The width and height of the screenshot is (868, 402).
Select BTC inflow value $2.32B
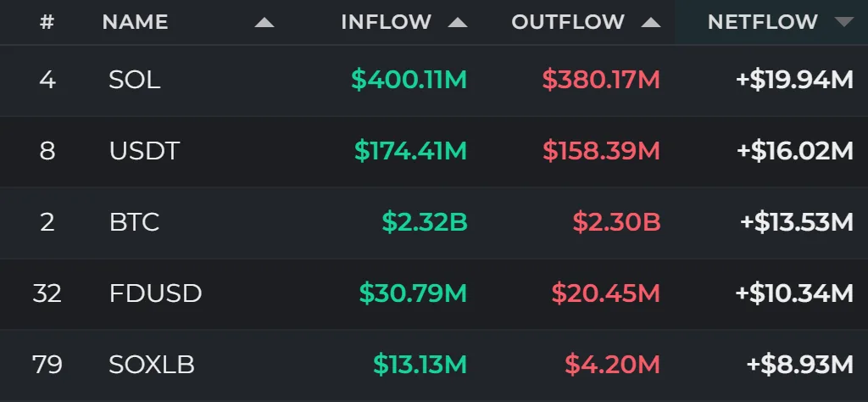click(x=425, y=222)
